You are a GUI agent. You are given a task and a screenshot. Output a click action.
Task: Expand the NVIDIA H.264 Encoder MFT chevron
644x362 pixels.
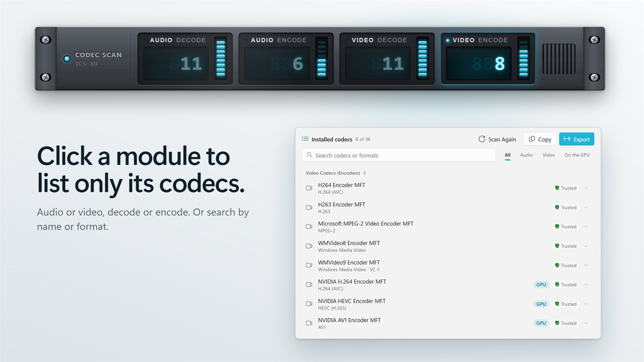[586, 285]
